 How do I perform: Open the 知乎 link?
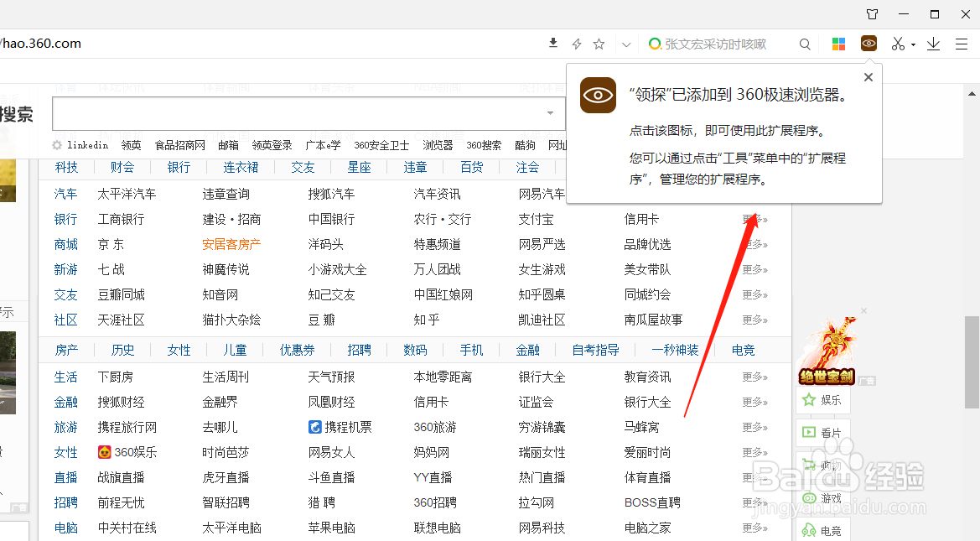pos(426,320)
